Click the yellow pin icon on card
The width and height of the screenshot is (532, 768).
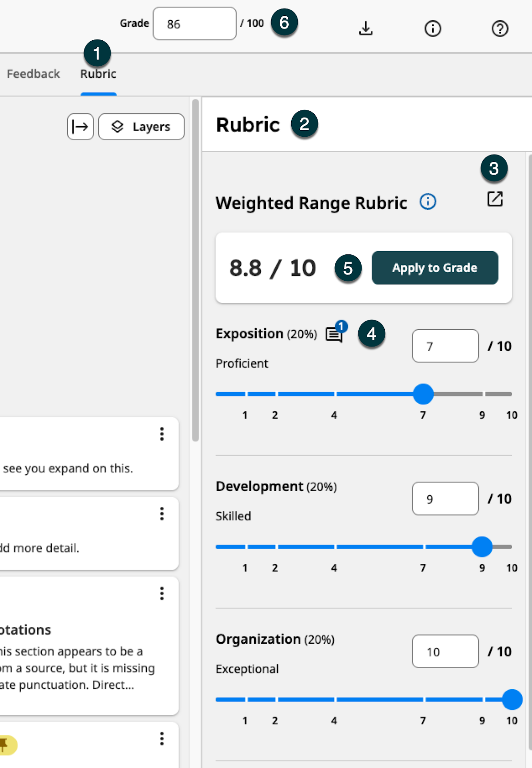(6, 745)
